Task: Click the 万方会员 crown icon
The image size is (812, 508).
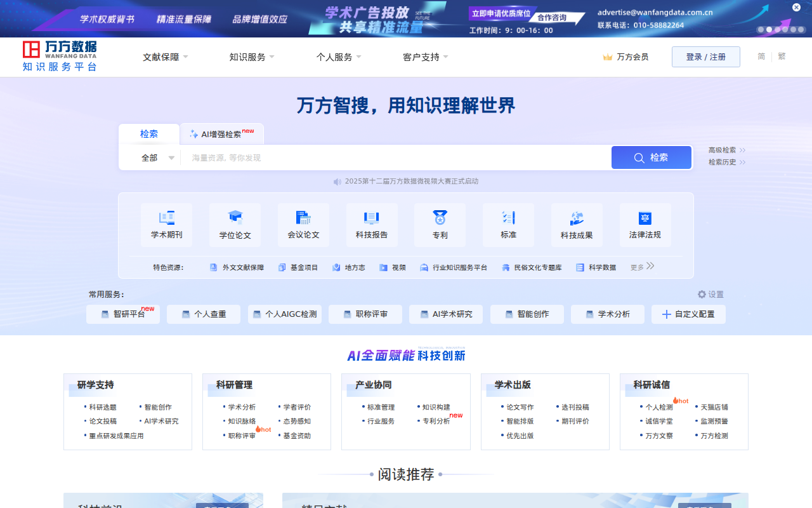Action: [x=608, y=57]
